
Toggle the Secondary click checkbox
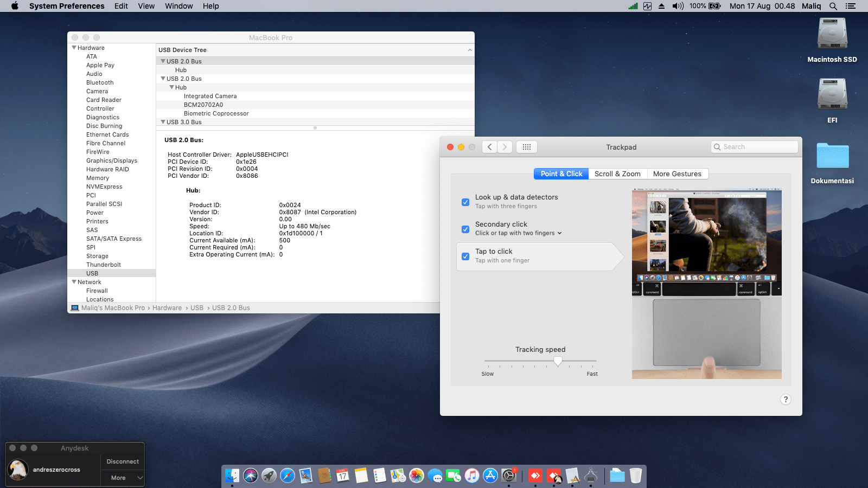(465, 229)
